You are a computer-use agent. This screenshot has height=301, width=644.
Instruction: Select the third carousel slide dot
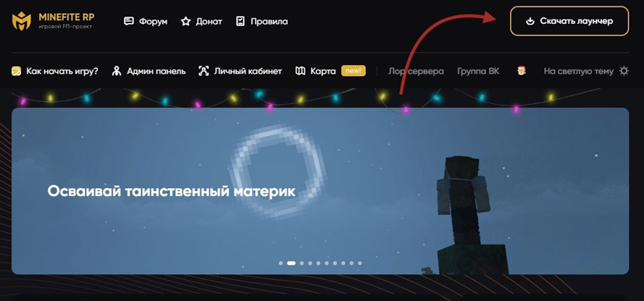pos(302,263)
